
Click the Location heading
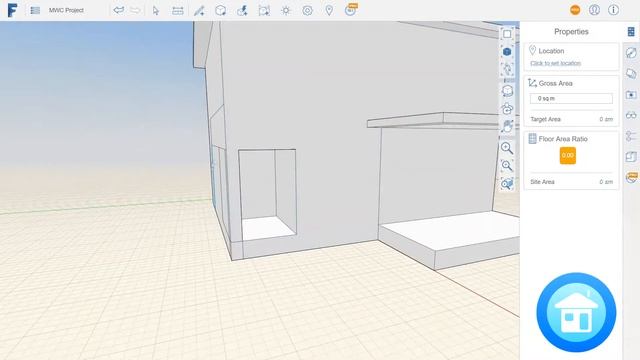pos(551,51)
